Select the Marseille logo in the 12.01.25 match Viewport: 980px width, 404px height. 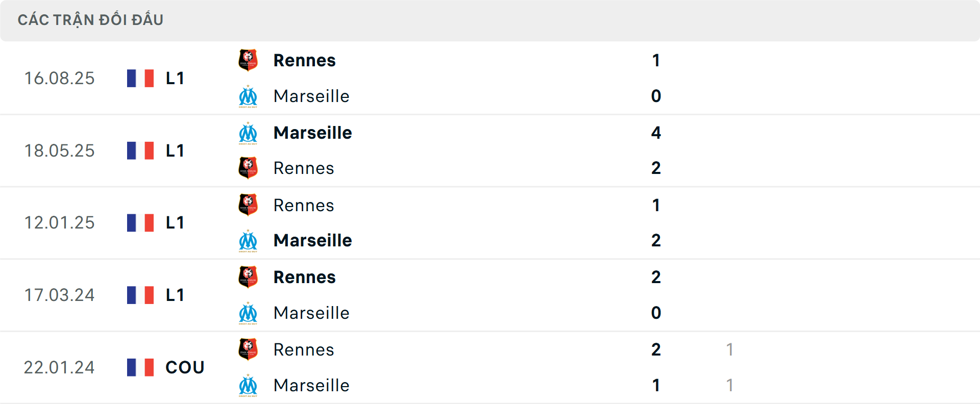tap(248, 240)
